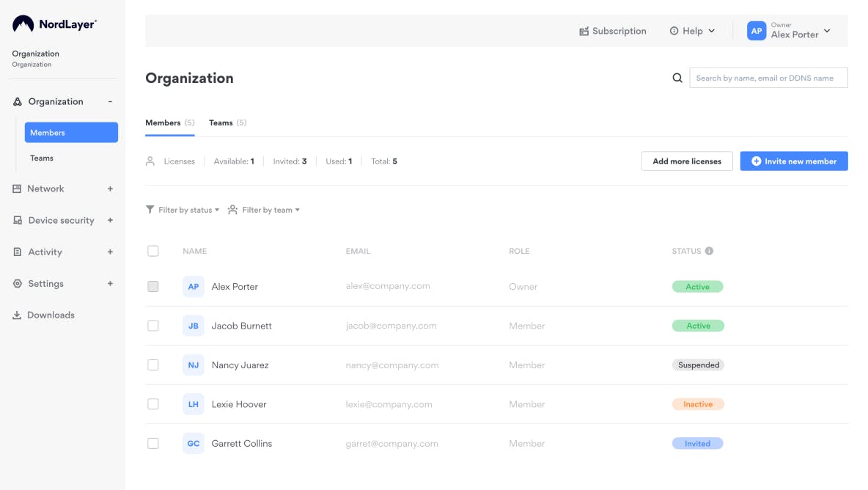Click the NordLayer logo in the sidebar
The image size is (868, 490).
54,24
